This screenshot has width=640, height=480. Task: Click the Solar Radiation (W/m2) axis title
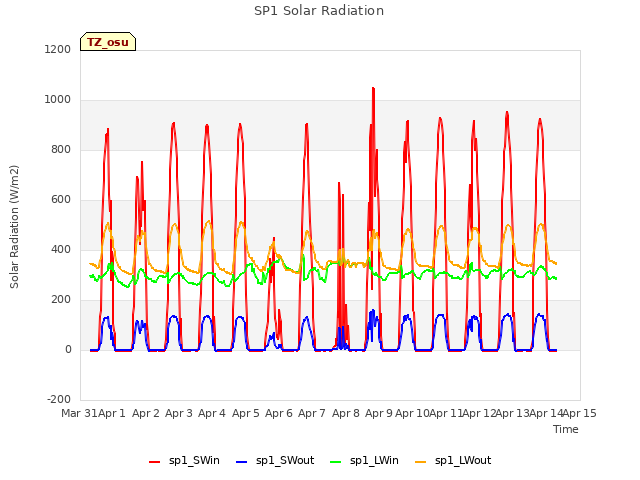coord(14,227)
